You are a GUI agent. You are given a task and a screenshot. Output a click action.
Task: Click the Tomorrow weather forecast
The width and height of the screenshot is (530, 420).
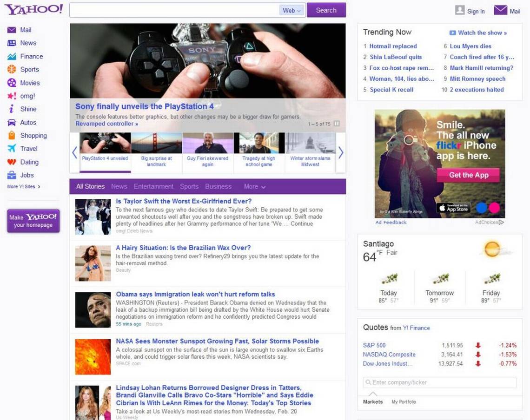click(439, 288)
